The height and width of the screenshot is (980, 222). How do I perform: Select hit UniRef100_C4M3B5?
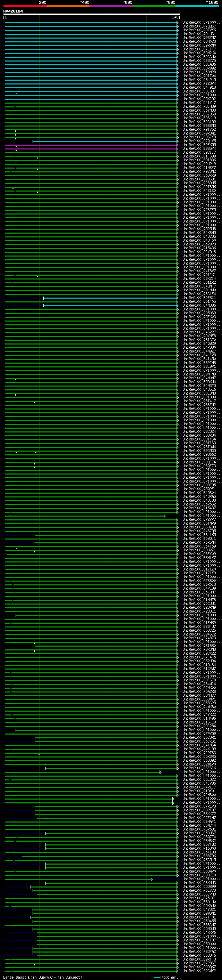click(199, 305)
